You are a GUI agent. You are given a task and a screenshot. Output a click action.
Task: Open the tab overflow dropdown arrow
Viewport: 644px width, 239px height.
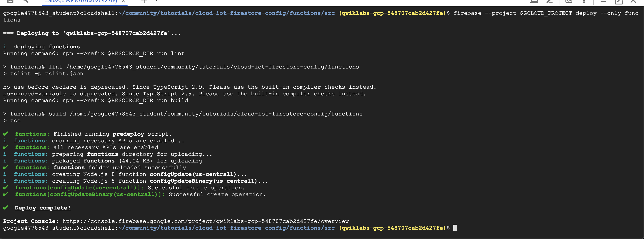[156, 2]
